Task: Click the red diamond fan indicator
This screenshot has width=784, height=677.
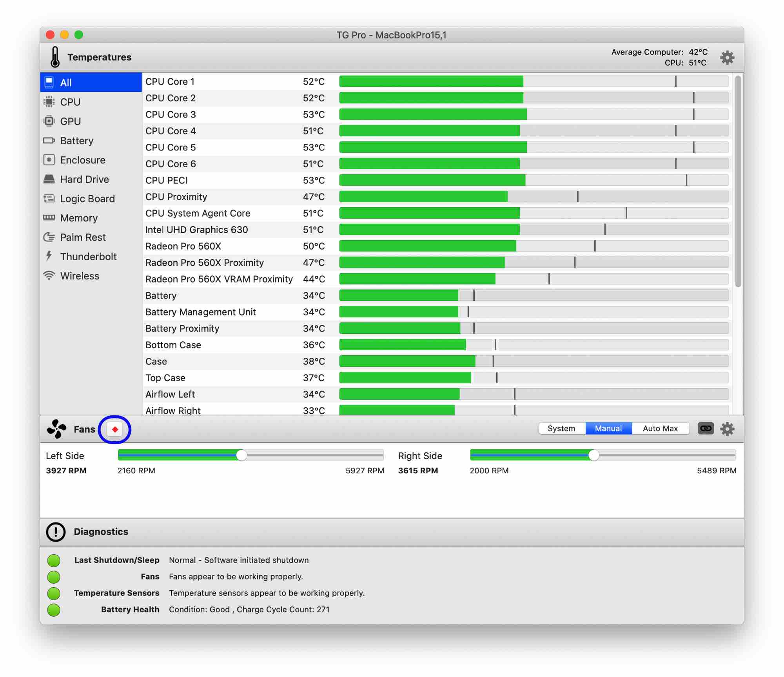Action: (x=115, y=429)
